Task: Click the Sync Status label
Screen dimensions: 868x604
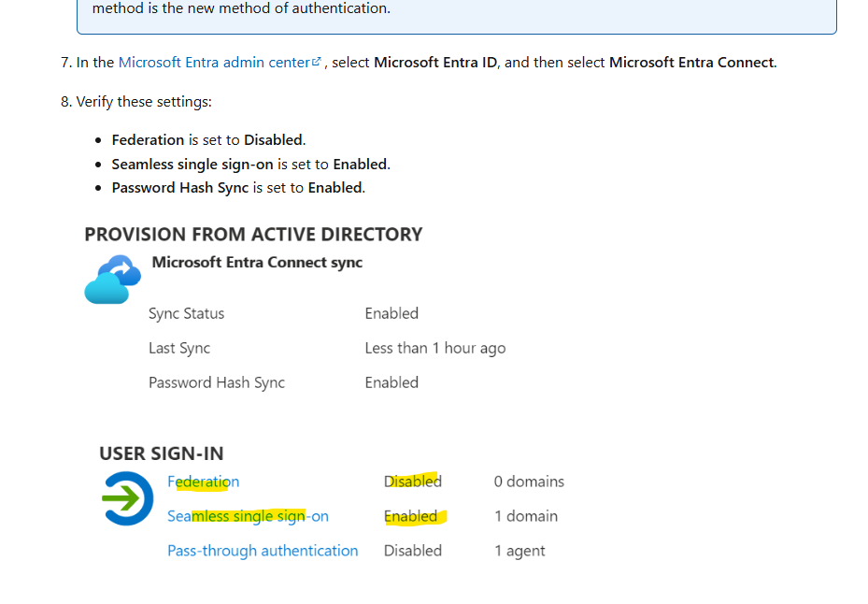Action: click(186, 313)
